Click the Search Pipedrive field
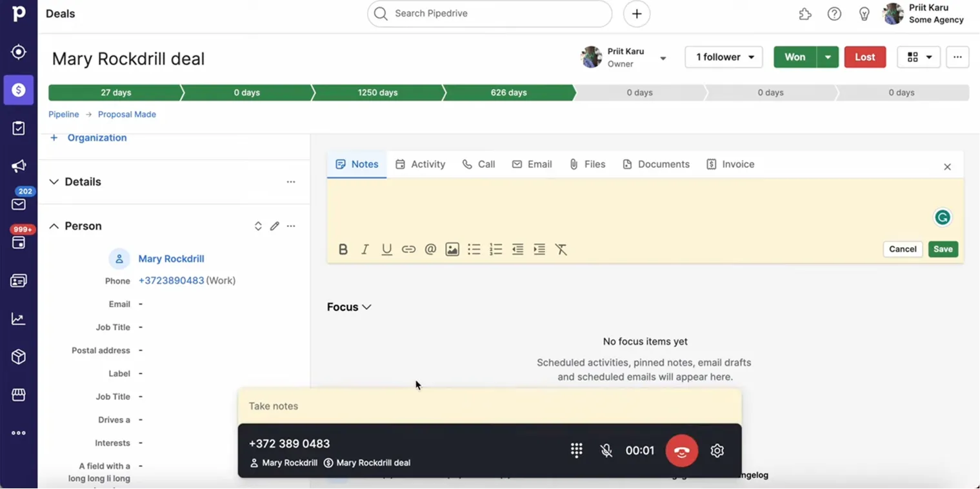This screenshot has width=980, height=489. coord(490,14)
